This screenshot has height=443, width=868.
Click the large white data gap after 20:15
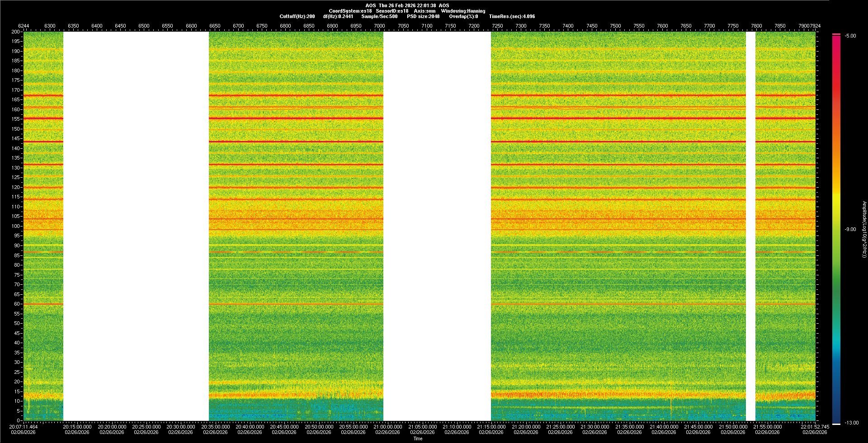136,226
